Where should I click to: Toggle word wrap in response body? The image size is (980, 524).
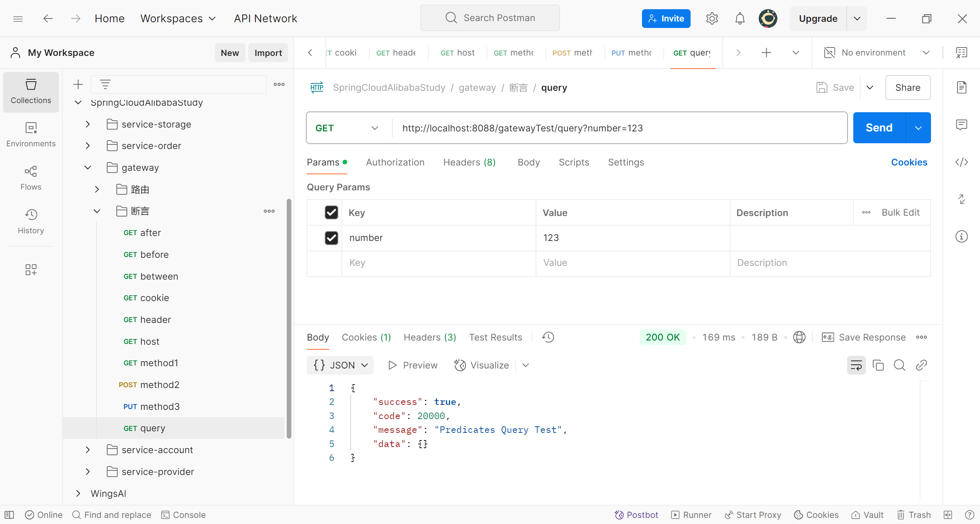[856, 365]
